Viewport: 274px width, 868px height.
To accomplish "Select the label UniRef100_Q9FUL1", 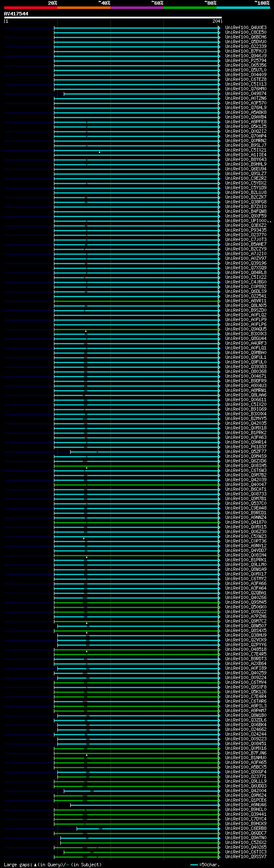I will 246,358.
